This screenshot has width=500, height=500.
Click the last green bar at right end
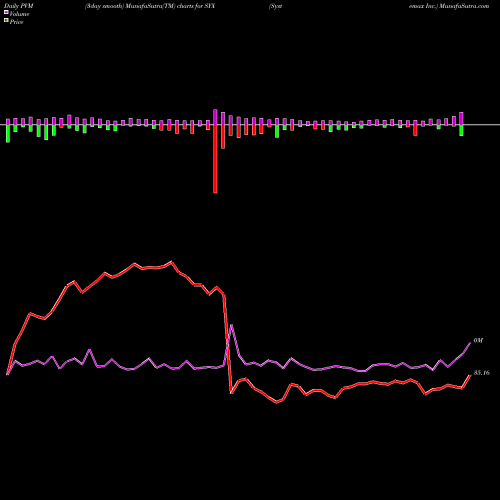pyautogui.click(x=461, y=130)
